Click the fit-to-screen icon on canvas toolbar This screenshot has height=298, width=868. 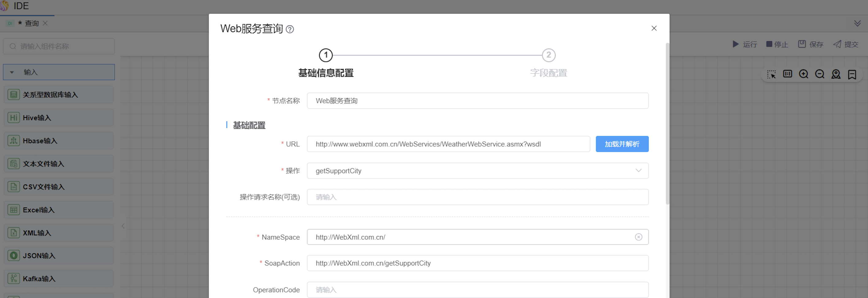pos(787,74)
